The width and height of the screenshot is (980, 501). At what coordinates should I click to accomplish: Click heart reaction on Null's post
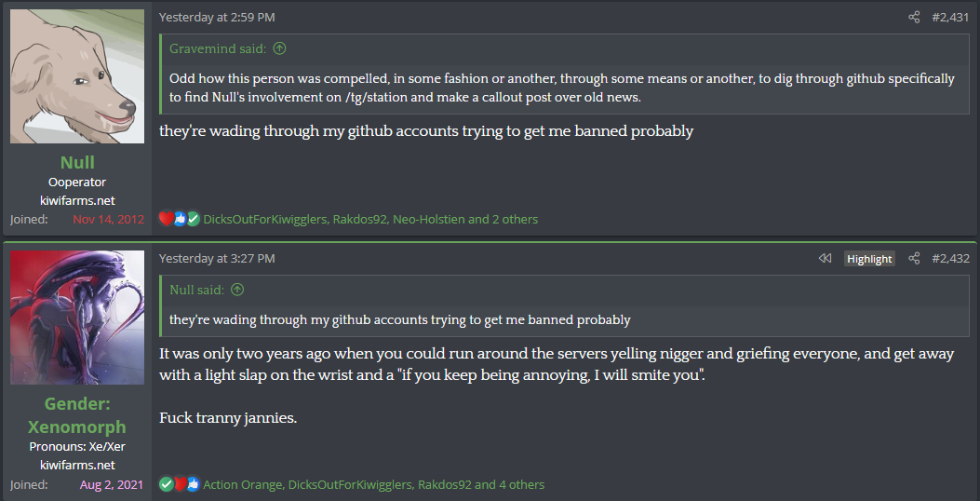click(x=166, y=219)
